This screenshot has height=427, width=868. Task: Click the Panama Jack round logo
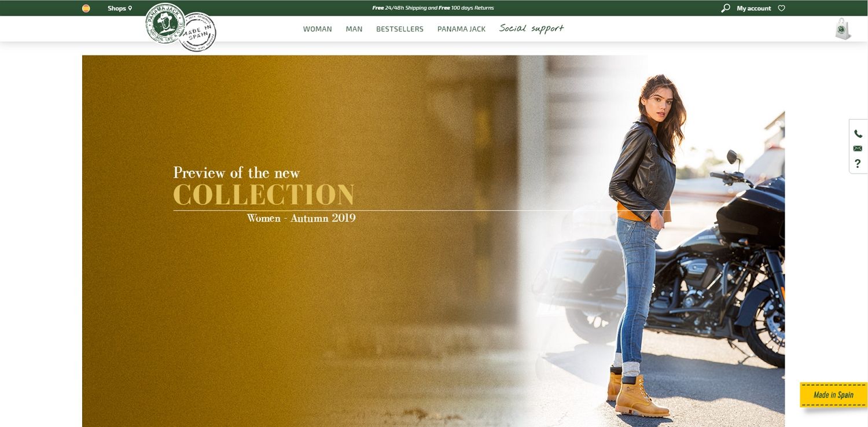point(165,23)
